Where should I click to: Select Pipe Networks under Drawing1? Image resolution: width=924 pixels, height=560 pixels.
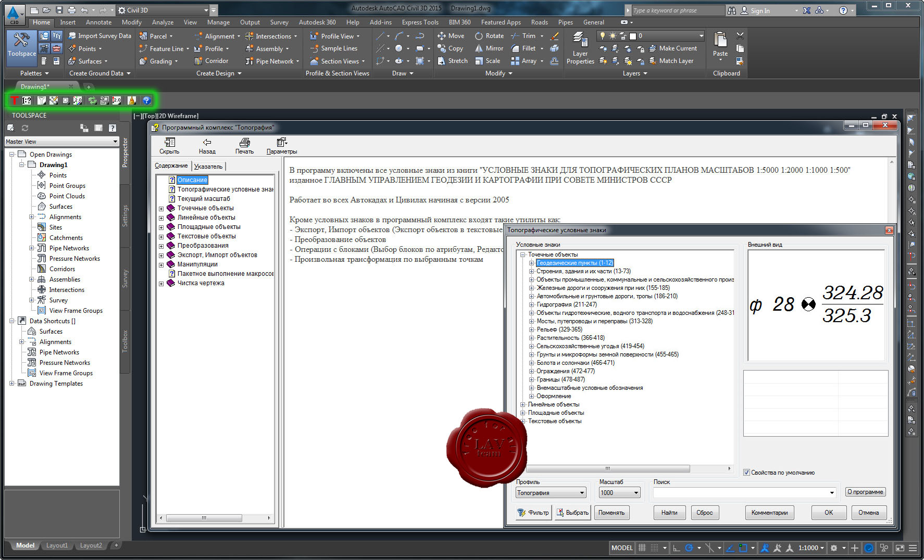pos(69,248)
